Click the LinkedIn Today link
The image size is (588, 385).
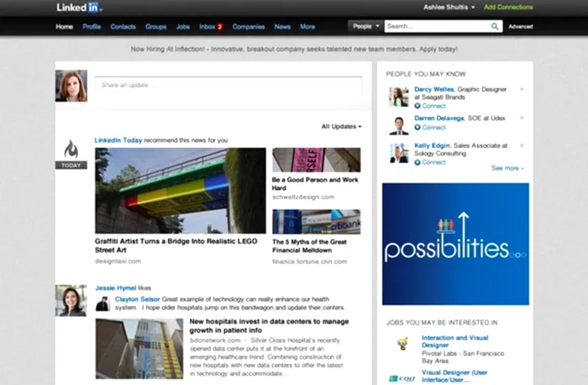click(x=118, y=140)
